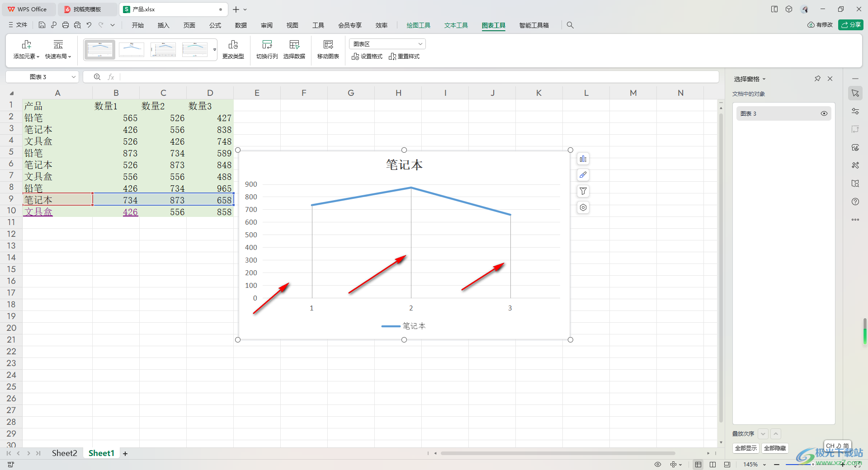The image size is (868, 470).
Task: Click the more options dots in sidebar
Action: [855, 220]
